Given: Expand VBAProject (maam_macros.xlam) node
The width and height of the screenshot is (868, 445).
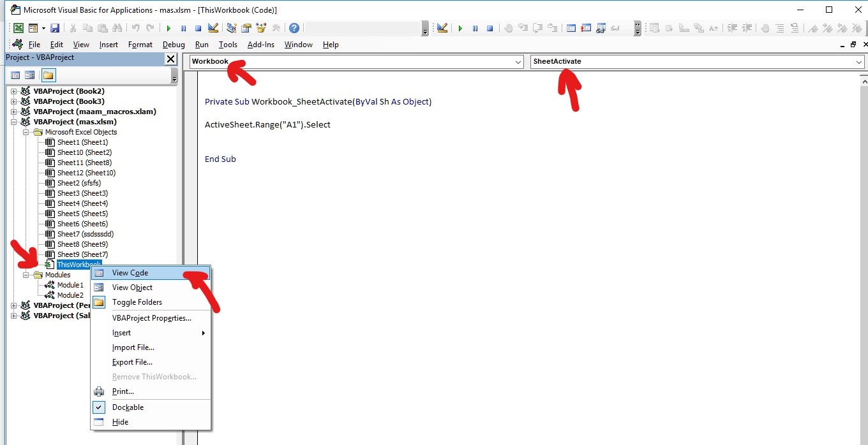Looking at the screenshot, I should 14,112.
